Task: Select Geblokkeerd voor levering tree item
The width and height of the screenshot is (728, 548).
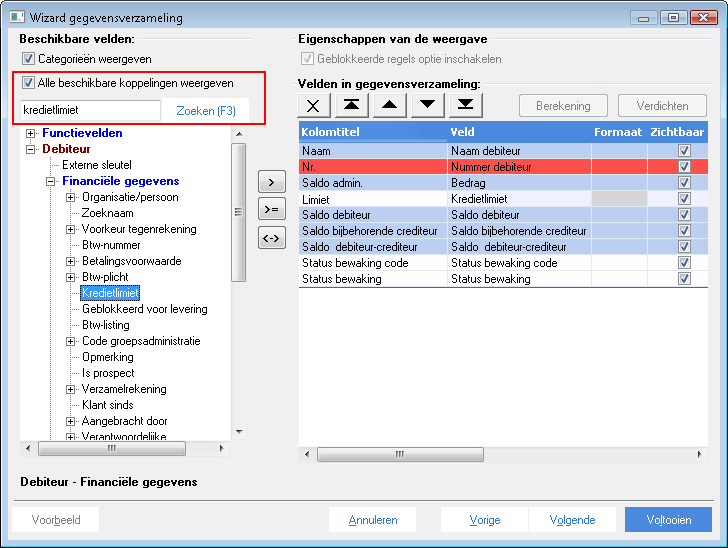Action: pos(144,309)
